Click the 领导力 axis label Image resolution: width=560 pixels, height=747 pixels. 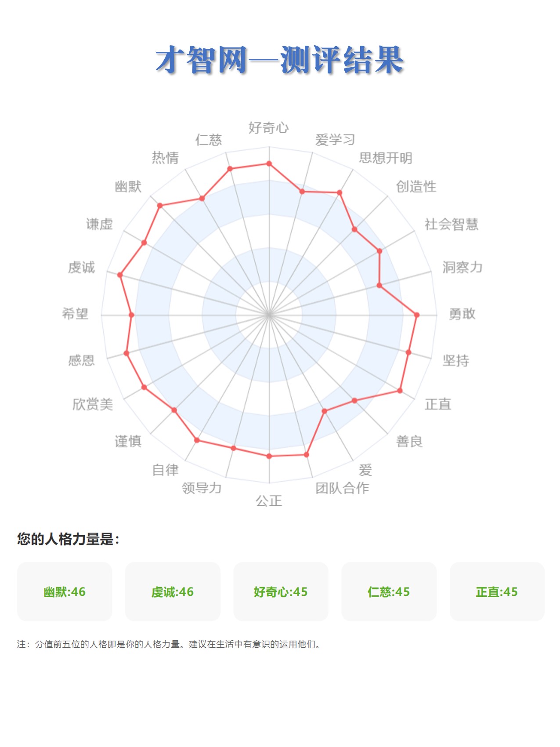(202, 488)
